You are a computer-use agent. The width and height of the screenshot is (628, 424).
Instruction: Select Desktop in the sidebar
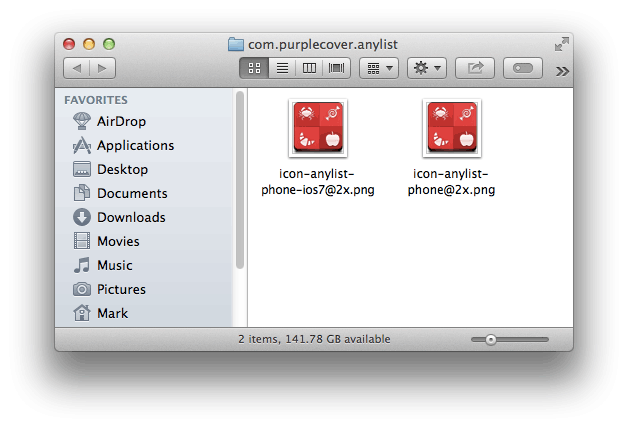click(x=122, y=169)
